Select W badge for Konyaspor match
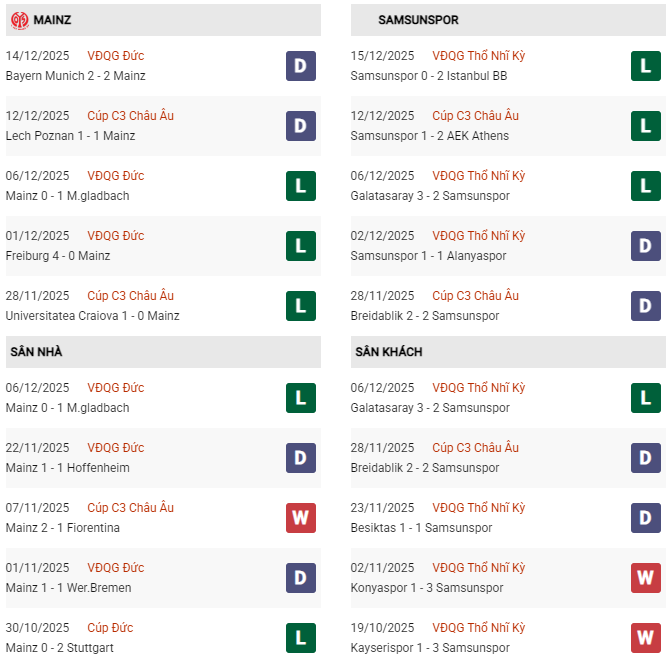This screenshot has height=661, width=671. coord(646,578)
